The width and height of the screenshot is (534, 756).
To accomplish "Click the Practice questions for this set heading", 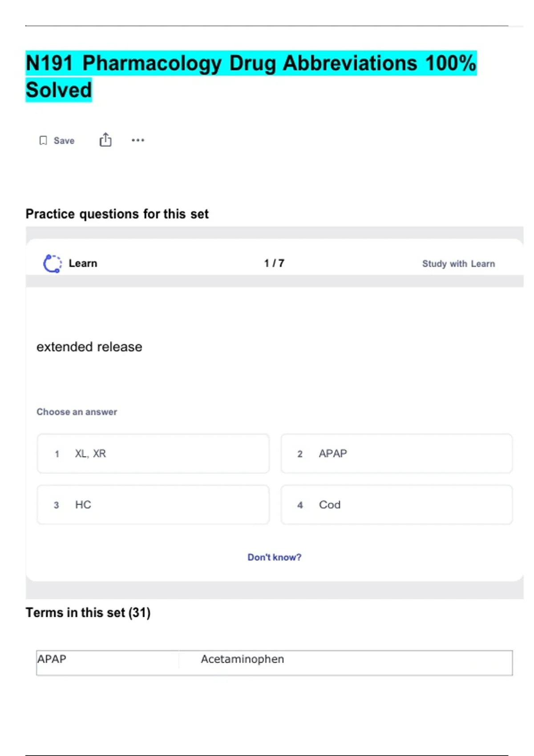I will 117,214.
